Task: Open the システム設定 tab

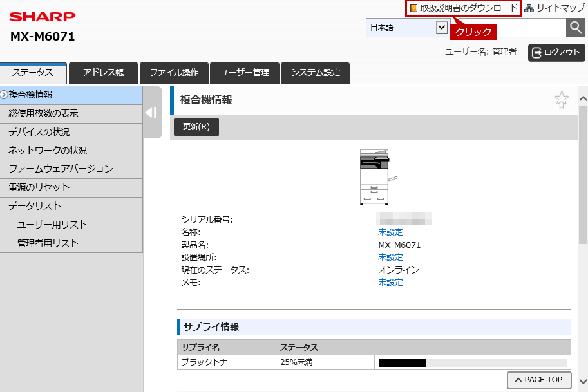Action: [x=316, y=73]
